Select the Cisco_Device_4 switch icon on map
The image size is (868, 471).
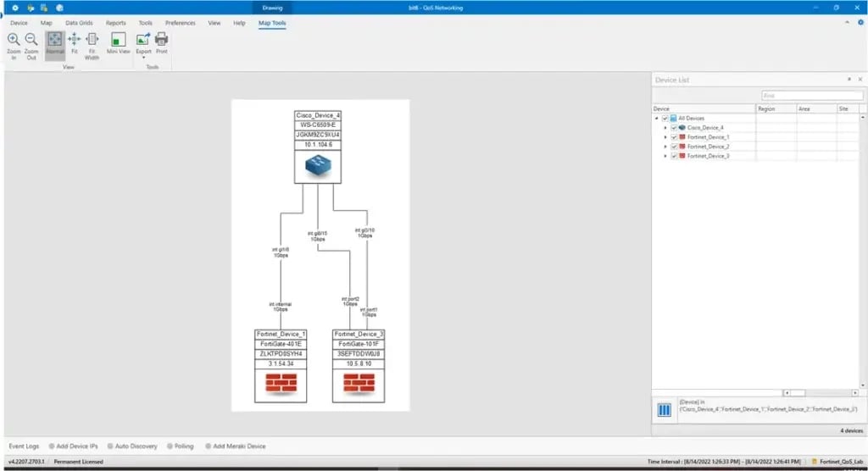318,165
